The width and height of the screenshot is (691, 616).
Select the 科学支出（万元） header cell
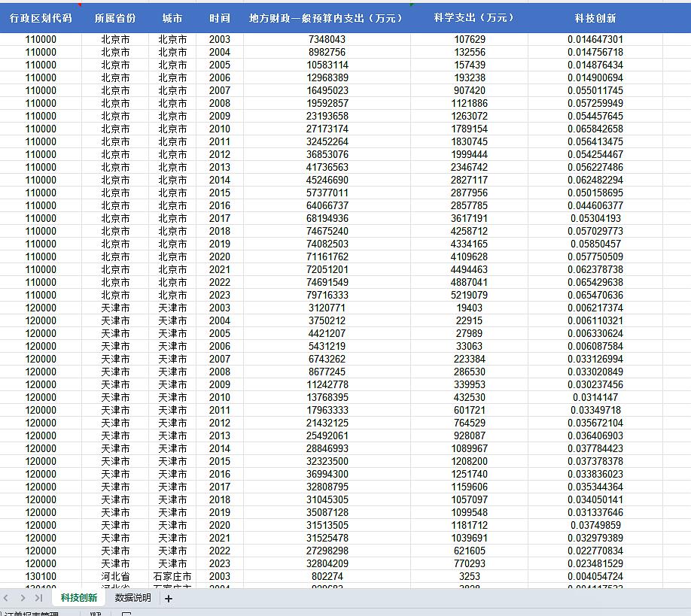tap(470, 18)
